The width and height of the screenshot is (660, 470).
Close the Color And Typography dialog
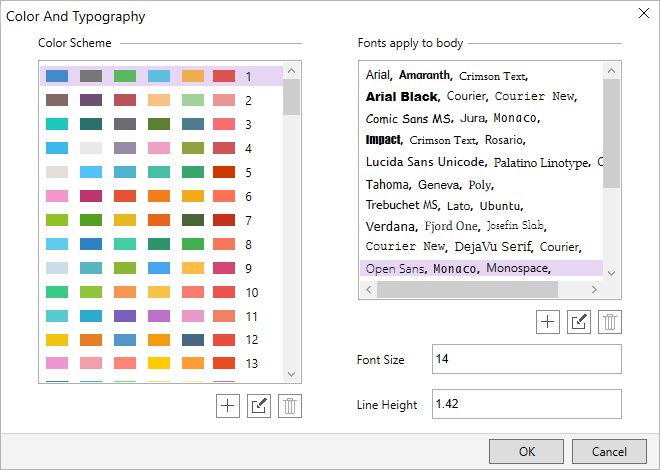tap(641, 14)
